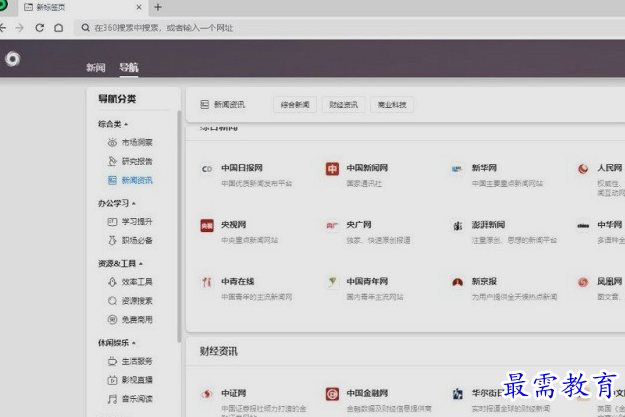625x417 pixels.
Task: Open 华尔街 site icon
Action: coord(458,394)
